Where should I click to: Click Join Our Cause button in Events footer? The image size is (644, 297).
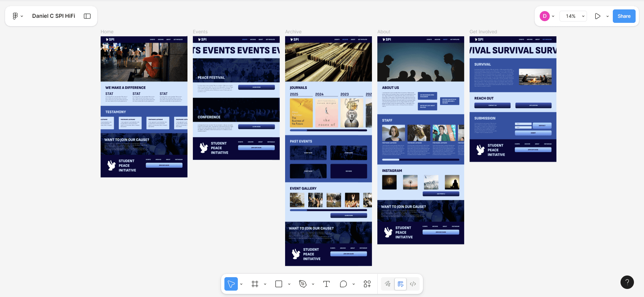click(x=256, y=147)
